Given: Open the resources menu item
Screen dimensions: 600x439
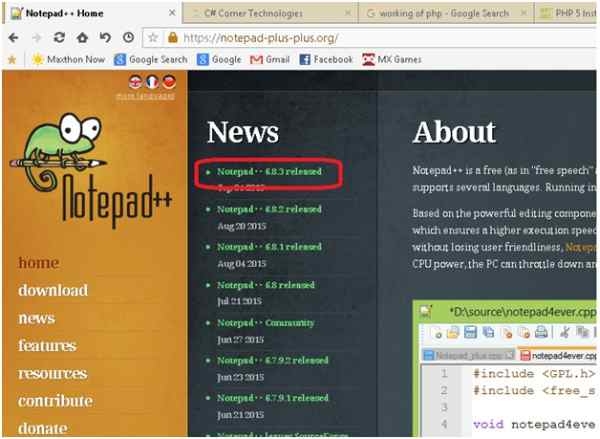Looking at the screenshot, I should pos(53,373).
